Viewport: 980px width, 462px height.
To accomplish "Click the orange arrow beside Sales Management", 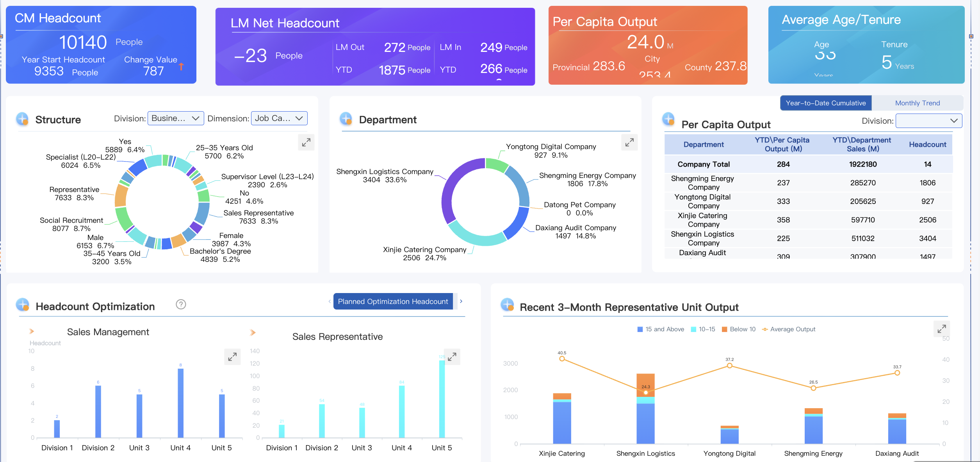I will (x=32, y=331).
